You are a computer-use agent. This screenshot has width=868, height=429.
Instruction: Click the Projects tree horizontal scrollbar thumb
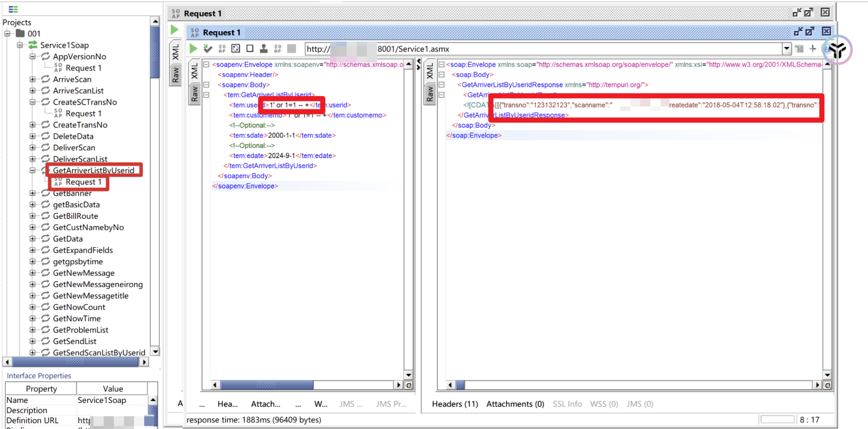point(75,362)
